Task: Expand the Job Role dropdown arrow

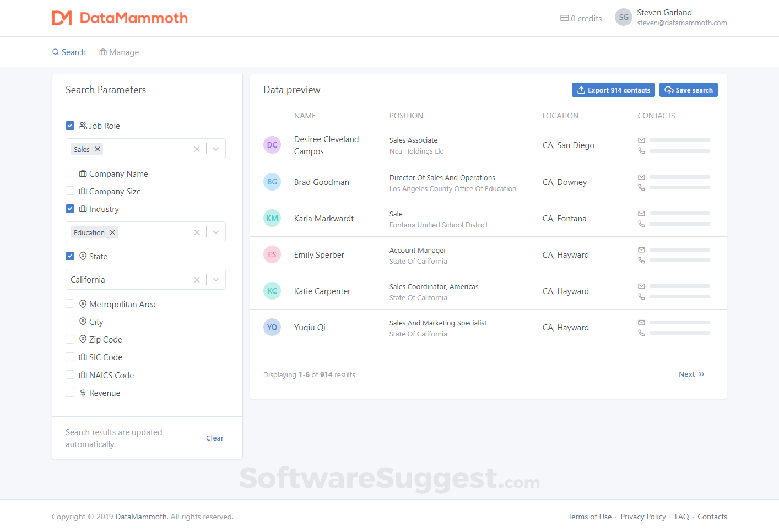Action: 216,149
